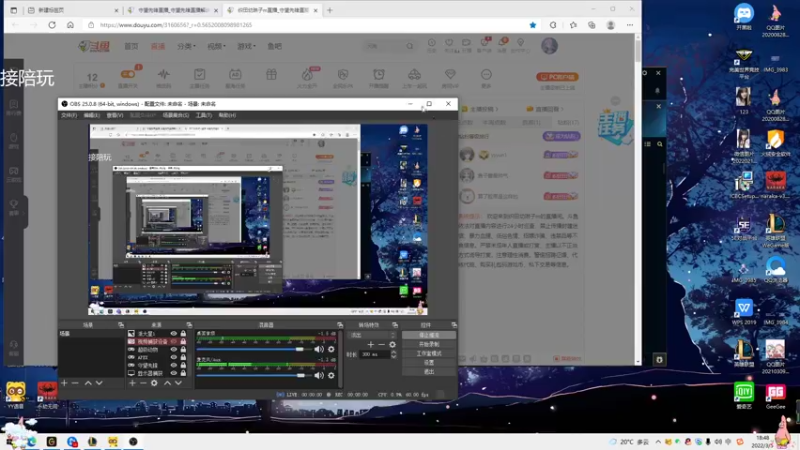This screenshot has height=450, width=800.
Task: Click 桌面音频 volume slider
Action: tap(254, 349)
